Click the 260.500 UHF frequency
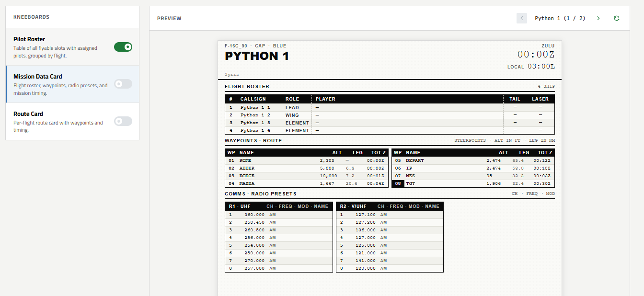The image size is (644, 296). (x=254, y=230)
